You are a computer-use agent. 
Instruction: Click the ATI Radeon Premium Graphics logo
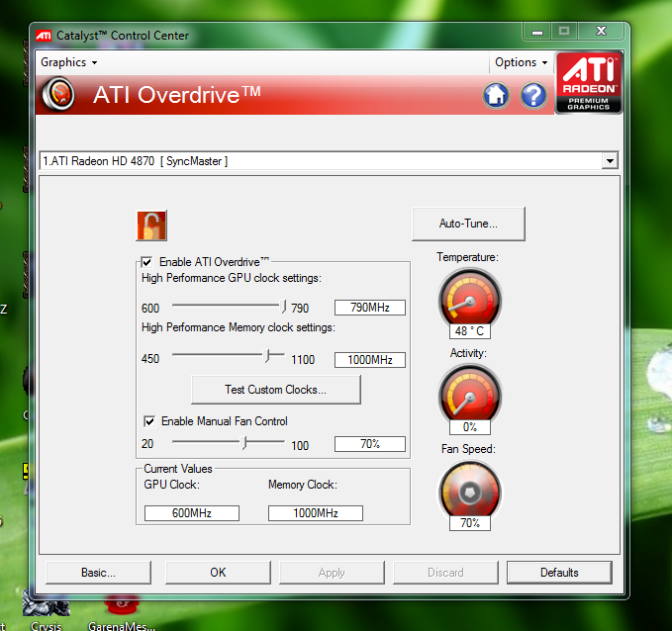coord(589,83)
